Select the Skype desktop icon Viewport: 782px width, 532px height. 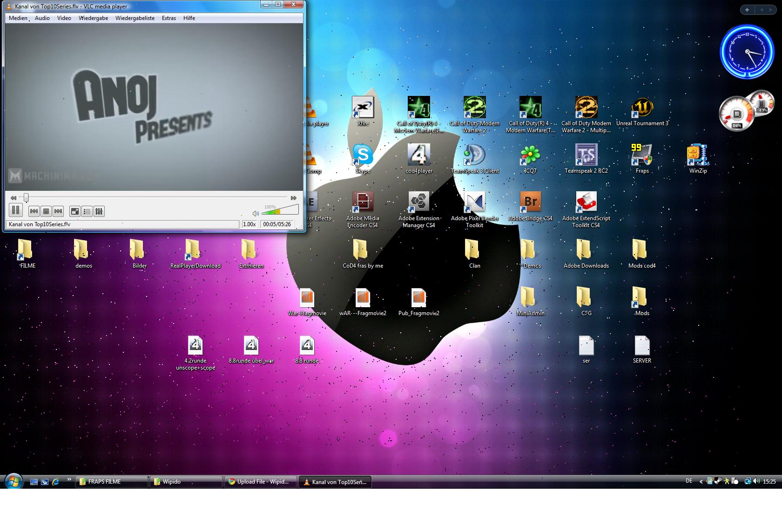(x=363, y=159)
